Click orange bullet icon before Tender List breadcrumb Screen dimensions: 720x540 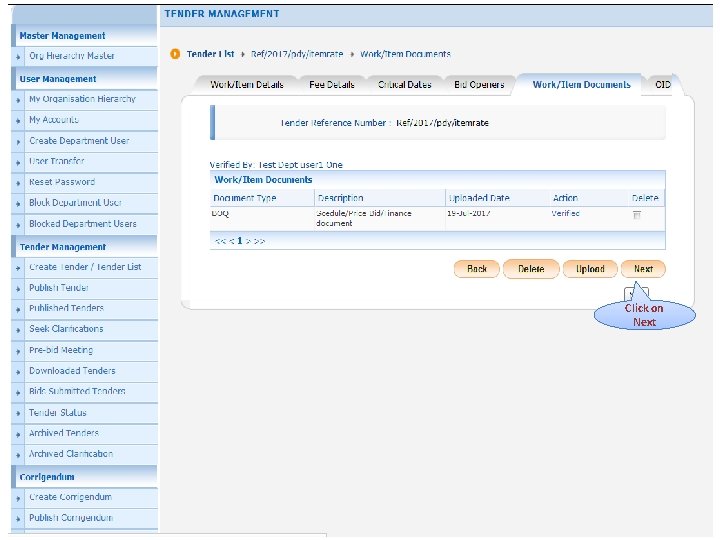pos(175,54)
